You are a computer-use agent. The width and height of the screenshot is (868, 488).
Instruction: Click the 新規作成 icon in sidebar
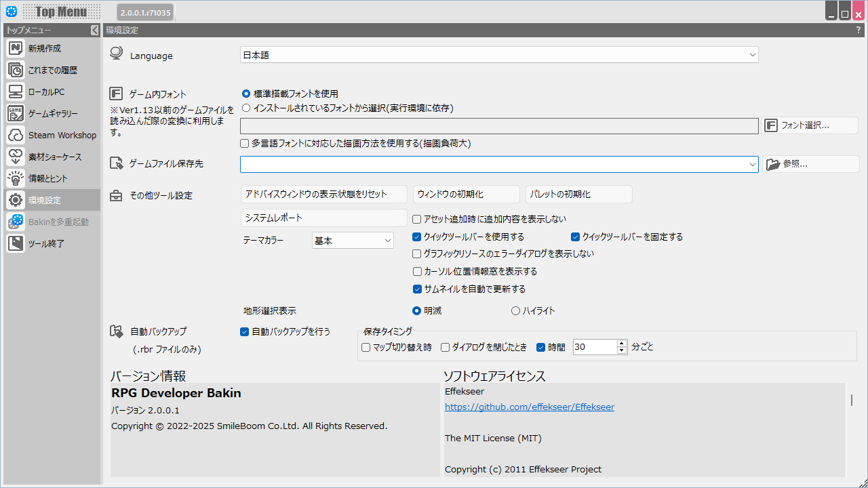tap(16, 48)
